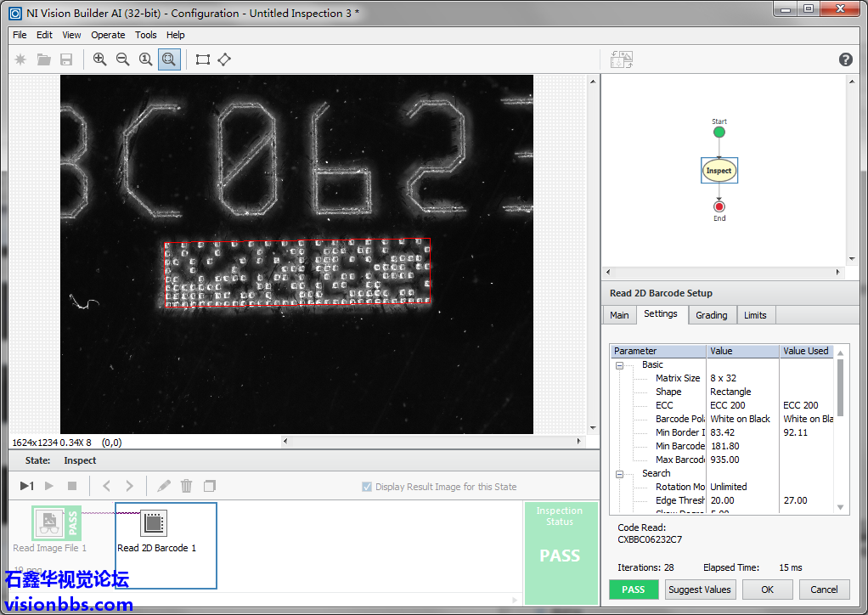Pick the rectangle ROI tool
Image resolution: width=868 pixels, height=615 pixels.
(x=203, y=59)
